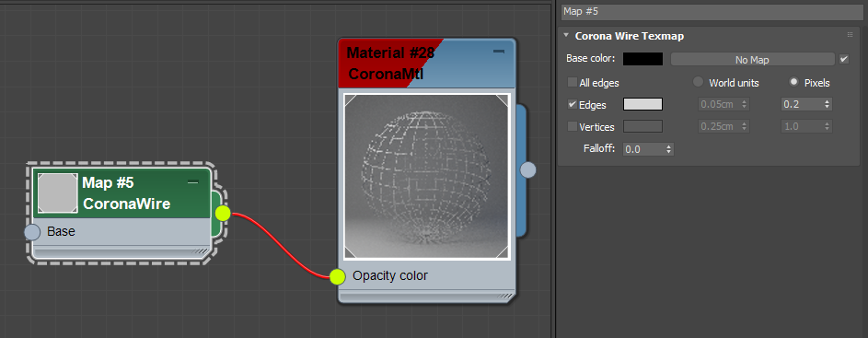868x338 pixels.
Task: Click the Opacity color input socket
Action: coord(337,276)
